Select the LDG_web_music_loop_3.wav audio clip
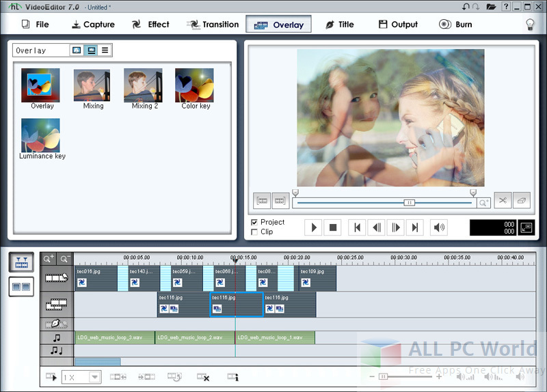Viewport: 547px width, 392px height. (115, 337)
